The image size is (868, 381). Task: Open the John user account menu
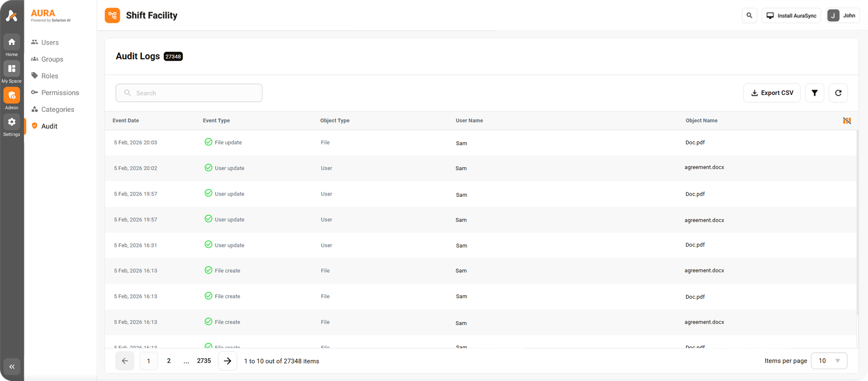[x=842, y=16]
